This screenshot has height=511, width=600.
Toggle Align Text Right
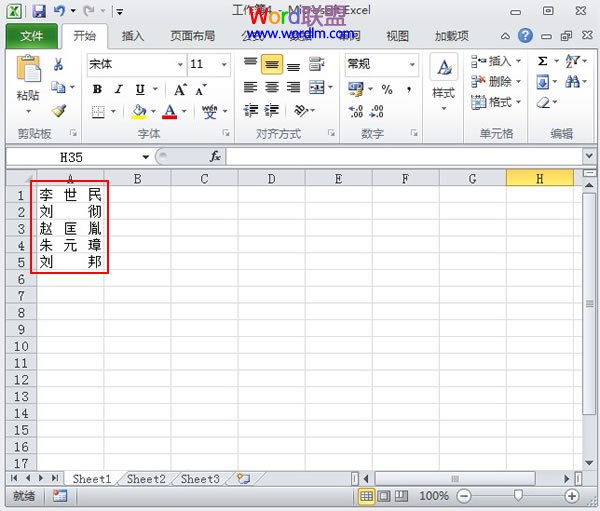[x=293, y=88]
